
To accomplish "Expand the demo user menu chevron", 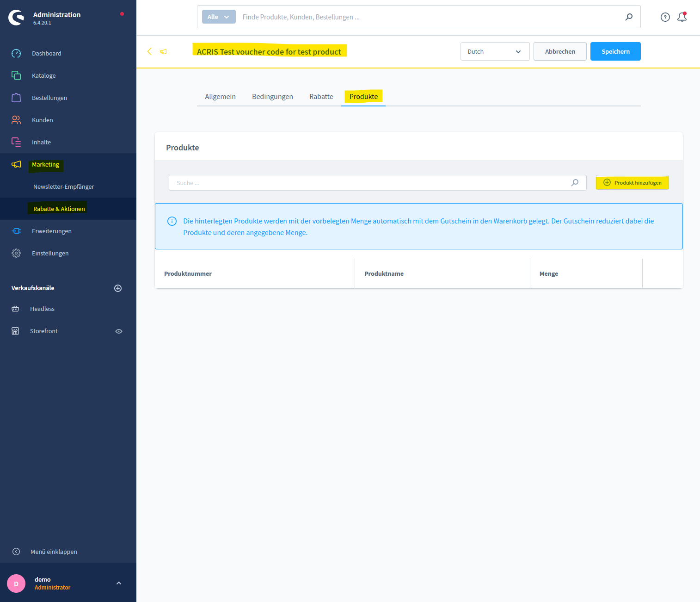I will [x=119, y=583].
